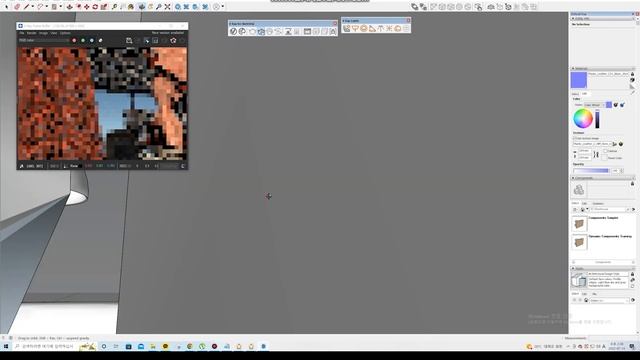Click Reset Color in Materials panel
Viewport: 640px width, 360px height.
pyautogui.click(x=605, y=158)
